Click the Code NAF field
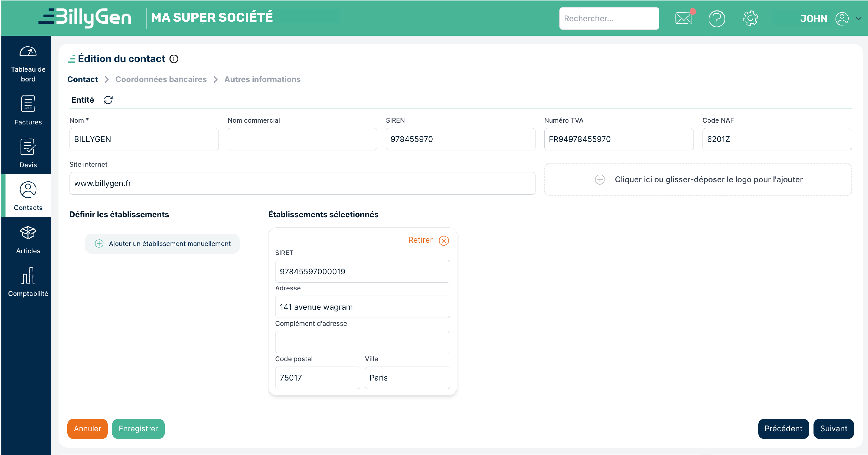 click(x=777, y=139)
